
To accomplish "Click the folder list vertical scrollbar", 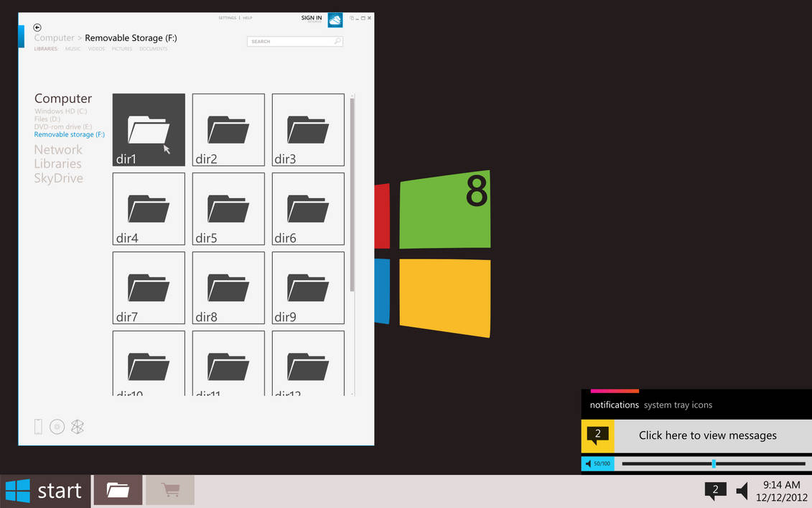I will tap(352, 195).
